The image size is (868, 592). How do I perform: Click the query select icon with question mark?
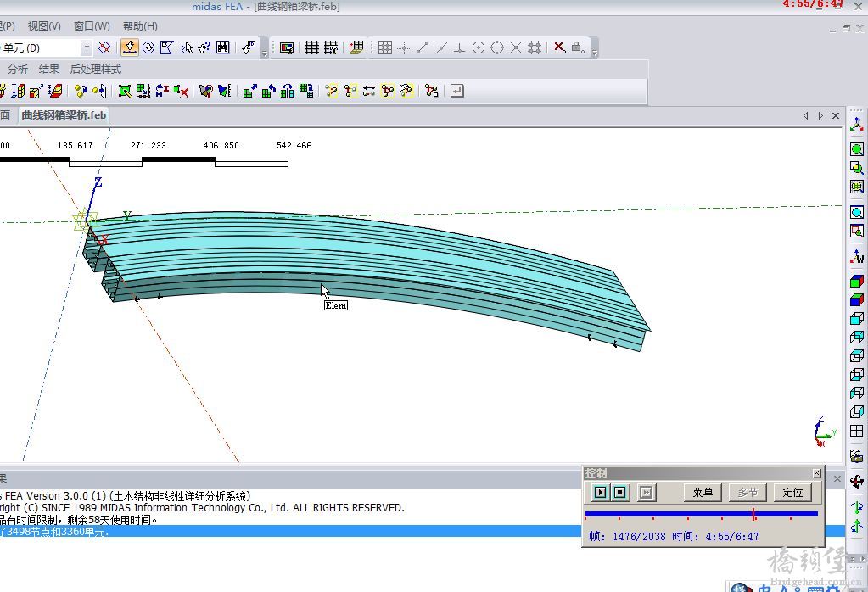click(x=204, y=47)
